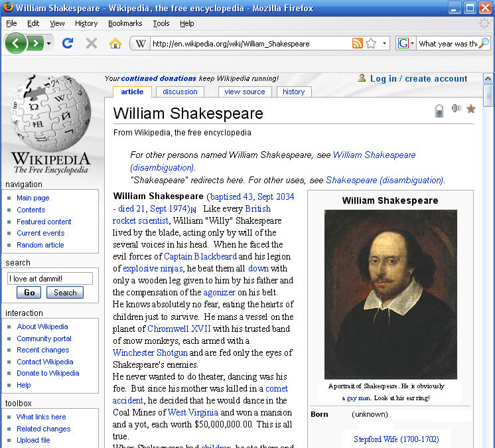Open the Winchester Shotgun link
This screenshot has height=448, width=495.
150,352
